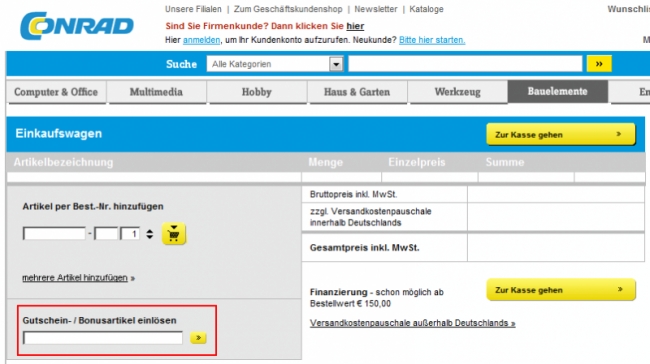Click the 'Menge' column header
The height and width of the screenshot is (364, 650).
click(325, 162)
